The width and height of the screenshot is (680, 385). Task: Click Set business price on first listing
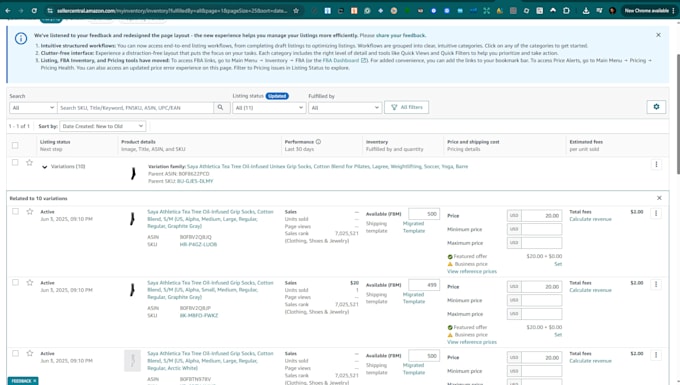(x=558, y=264)
